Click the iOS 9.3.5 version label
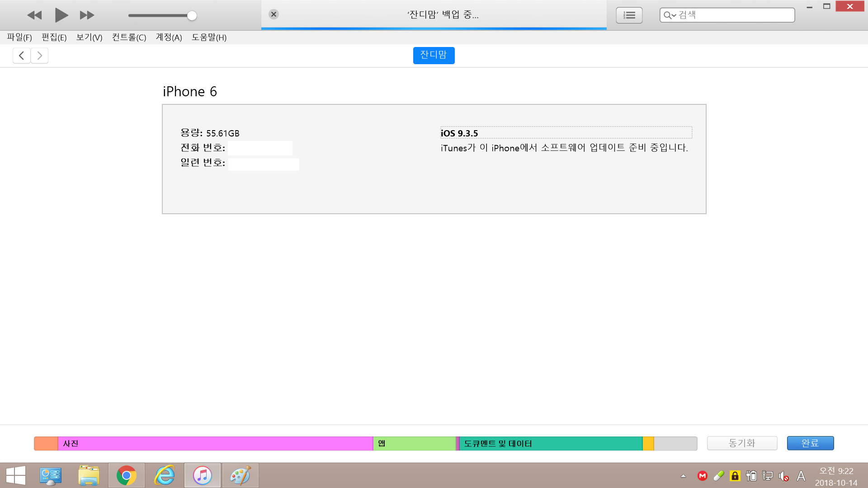Image resolution: width=868 pixels, height=488 pixels. tap(459, 133)
